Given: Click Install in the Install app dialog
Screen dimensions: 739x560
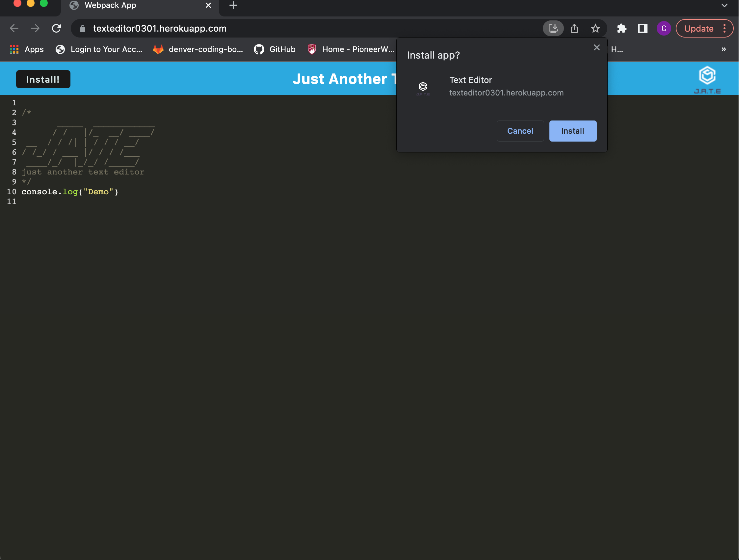Looking at the screenshot, I should click(572, 131).
